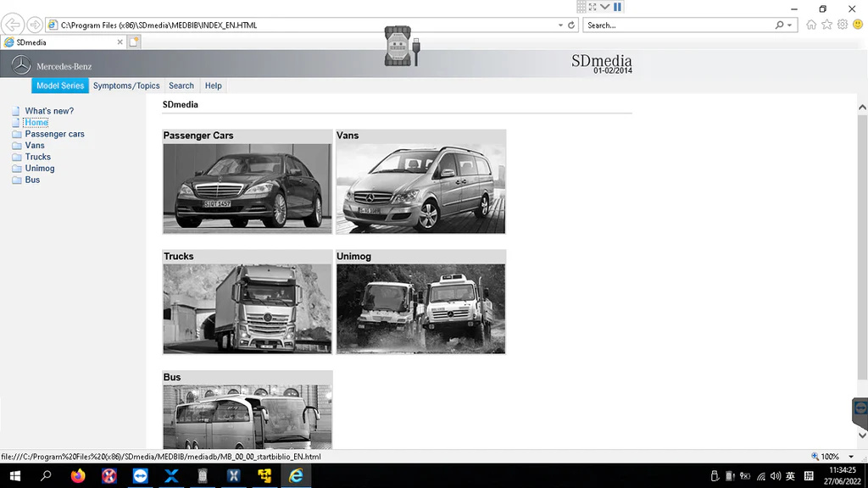Open favorites via the star icon

[x=827, y=25]
